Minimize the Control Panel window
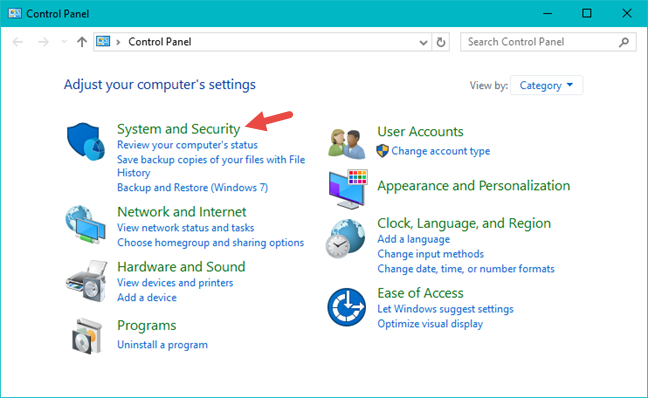648x398 pixels. pyautogui.click(x=548, y=13)
